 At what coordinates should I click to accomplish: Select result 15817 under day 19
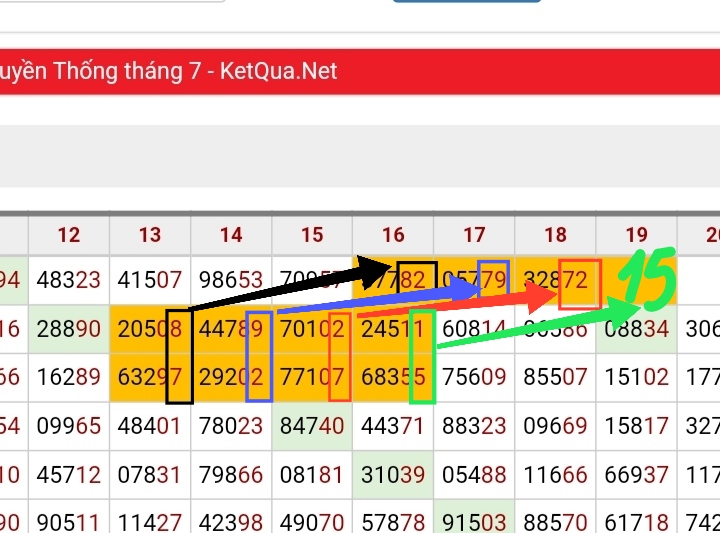coord(637,426)
